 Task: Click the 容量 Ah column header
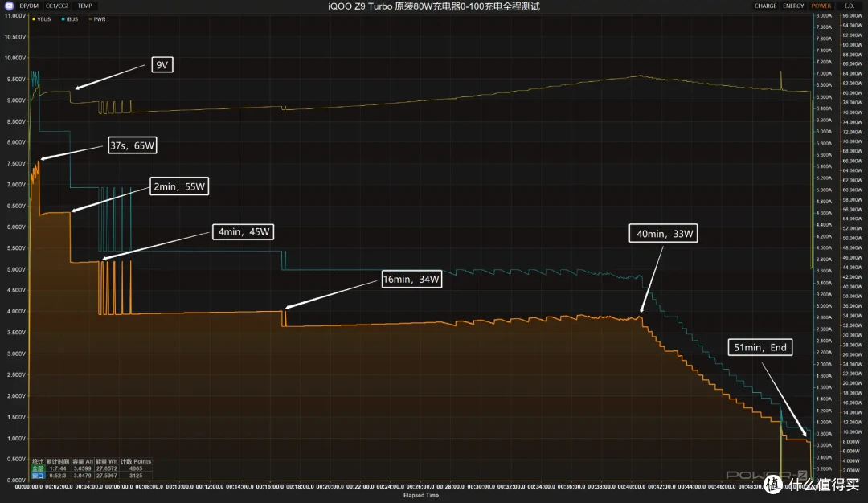point(83,461)
